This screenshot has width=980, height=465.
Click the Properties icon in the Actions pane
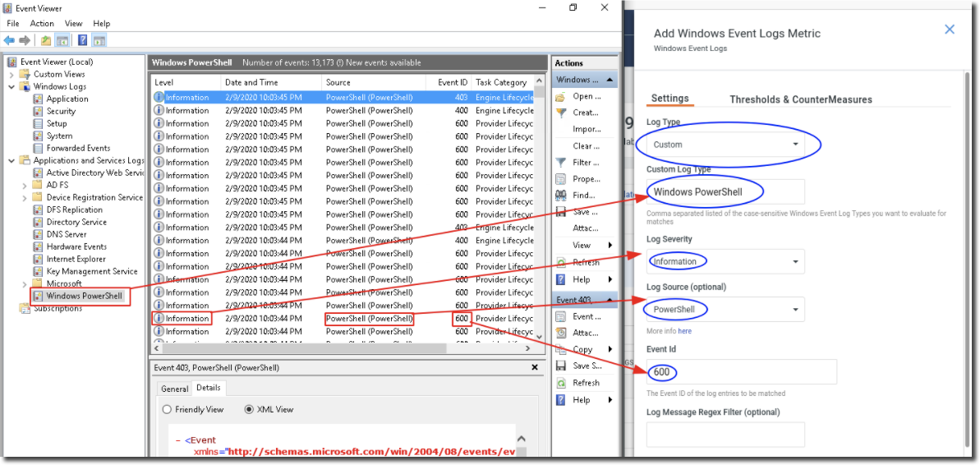pyautogui.click(x=561, y=179)
